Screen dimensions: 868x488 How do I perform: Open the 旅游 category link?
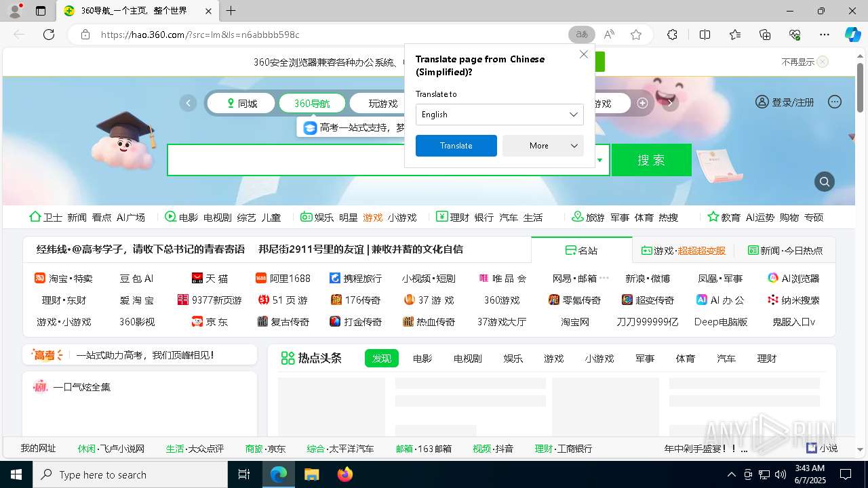[x=595, y=218]
